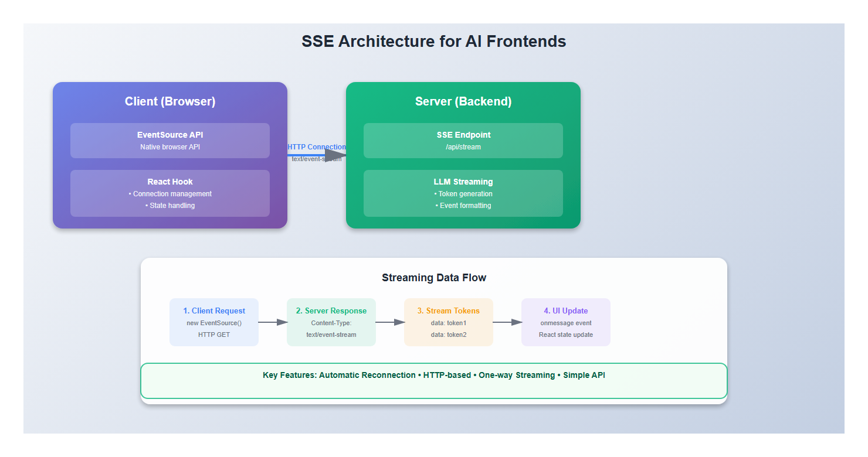Select the React Hook box

tap(170, 193)
